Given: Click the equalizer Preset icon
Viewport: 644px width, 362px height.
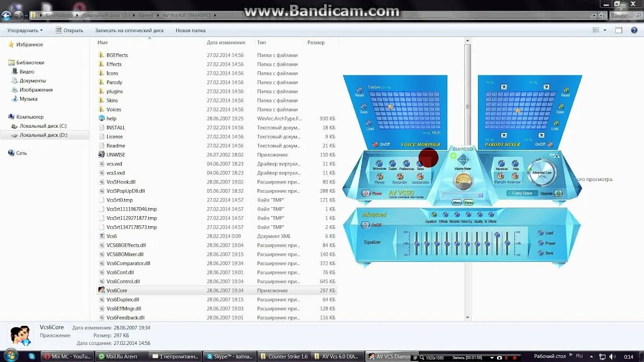Looking at the screenshot, I should pos(541,243).
